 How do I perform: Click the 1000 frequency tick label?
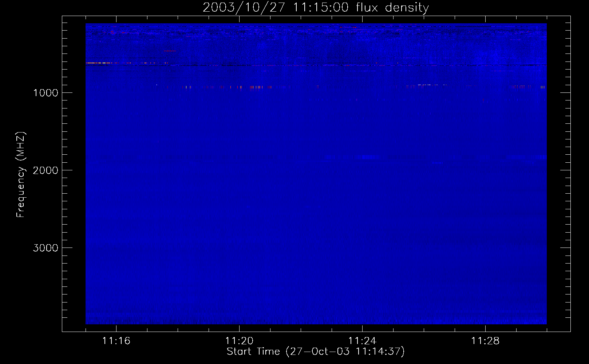tap(46, 93)
